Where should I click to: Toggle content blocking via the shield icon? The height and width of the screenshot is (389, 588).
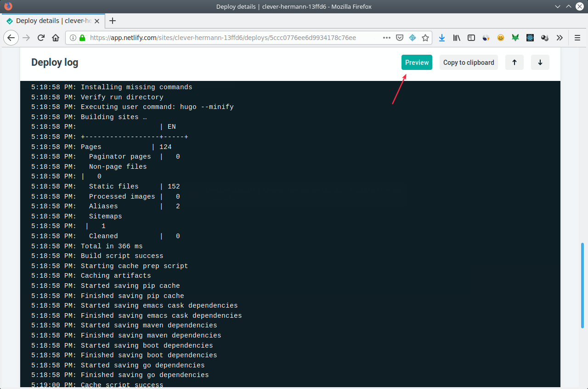(x=400, y=38)
